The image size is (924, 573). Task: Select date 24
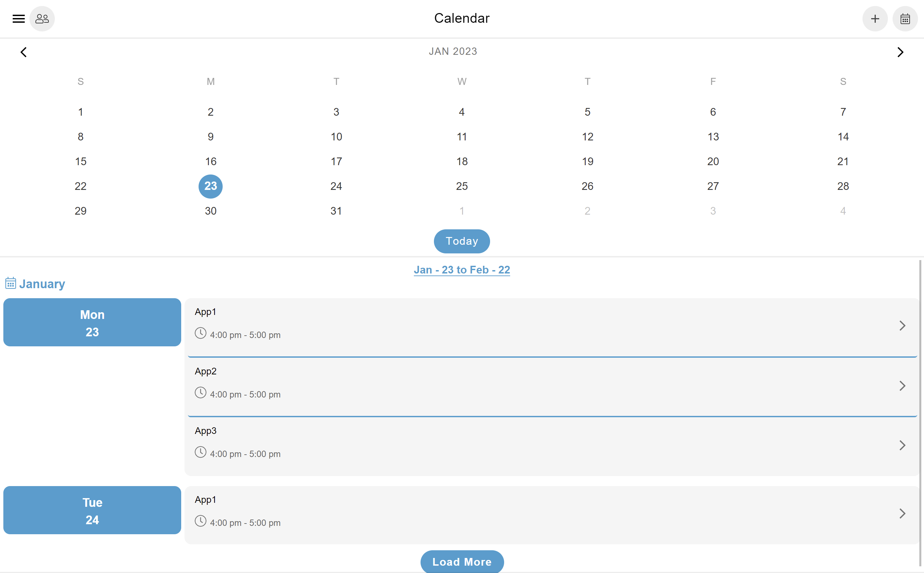[x=336, y=186]
